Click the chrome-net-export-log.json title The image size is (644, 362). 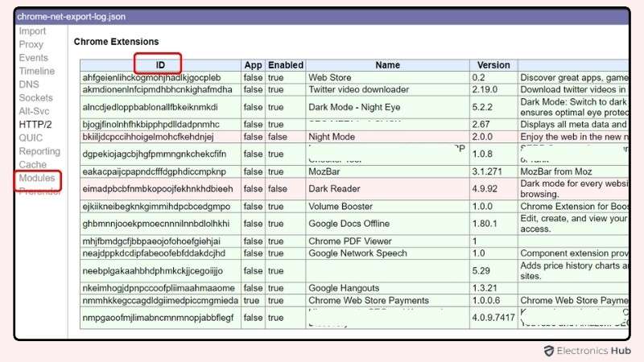click(x=72, y=17)
